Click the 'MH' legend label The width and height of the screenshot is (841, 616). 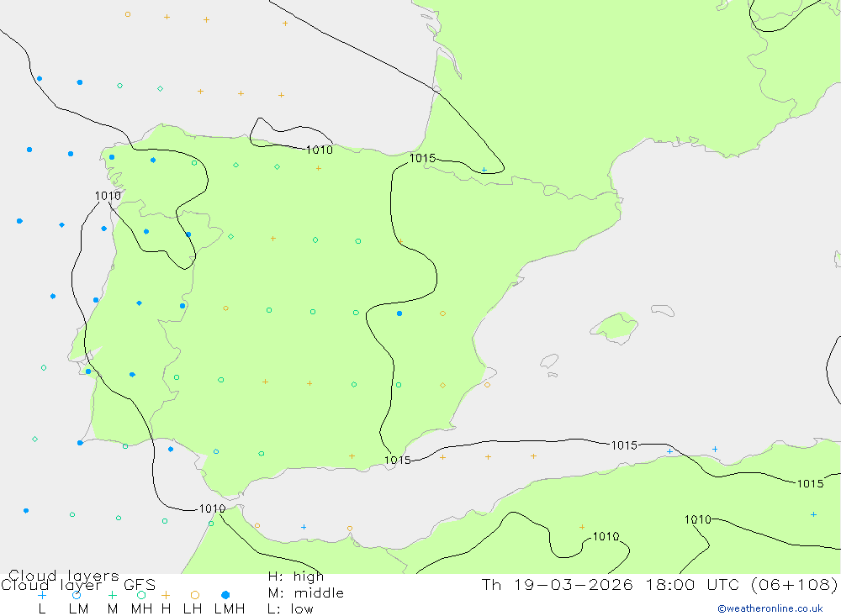coord(141,609)
